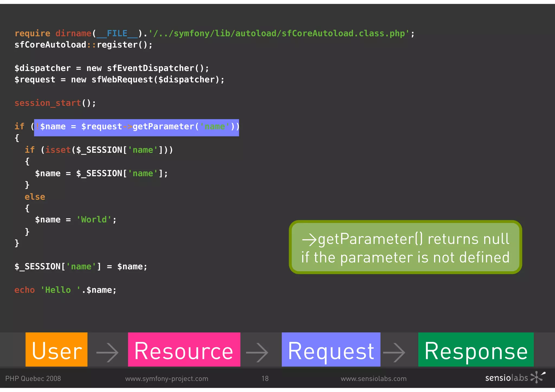Click the arrow between Request and Response

point(394,352)
